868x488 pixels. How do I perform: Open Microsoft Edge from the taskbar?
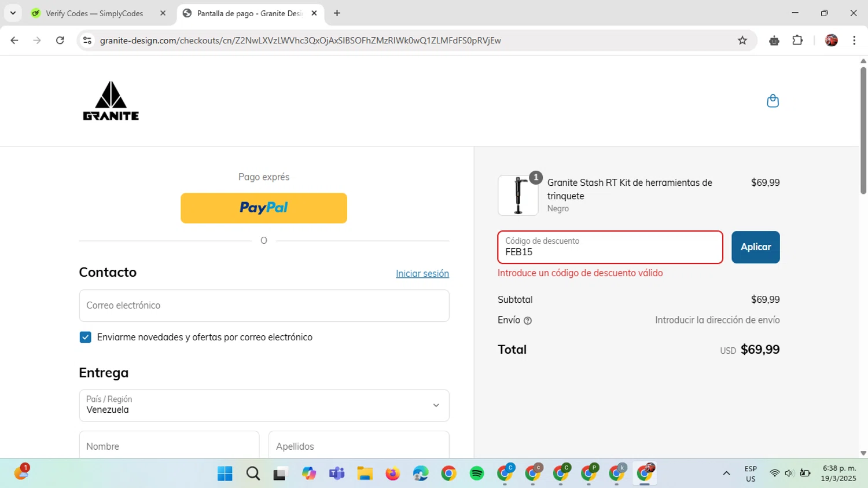pos(421,474)
